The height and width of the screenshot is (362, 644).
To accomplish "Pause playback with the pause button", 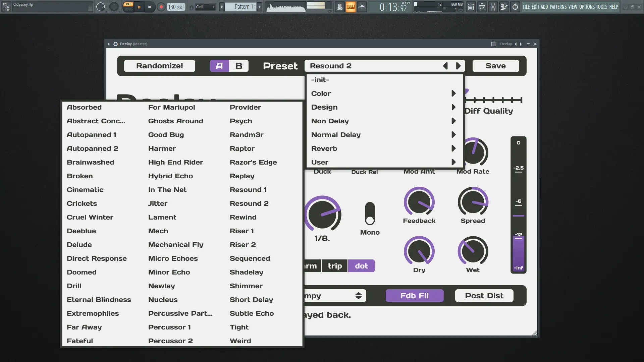I will pyautogui.click(x=139, y=7).
